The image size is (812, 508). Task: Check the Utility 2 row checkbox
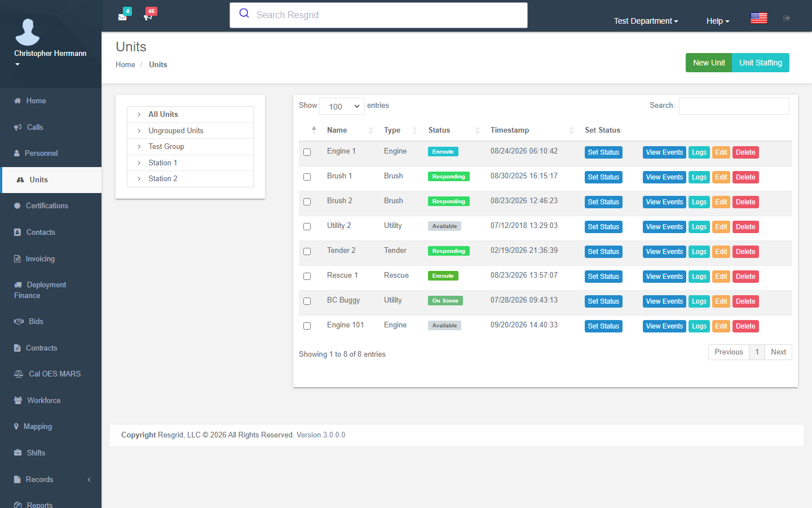point(307,227)
